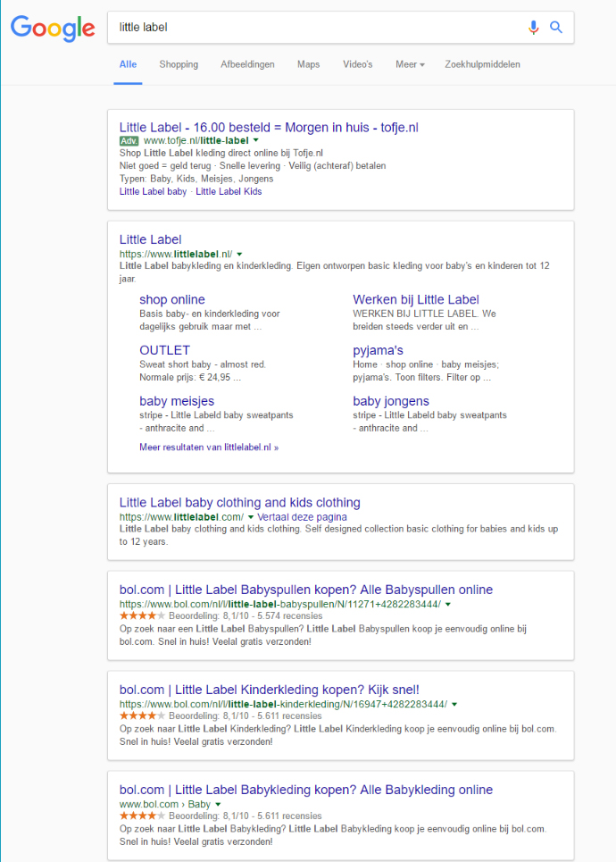Click 'Niet goed = geld terug' ad text

pos(167,166)
